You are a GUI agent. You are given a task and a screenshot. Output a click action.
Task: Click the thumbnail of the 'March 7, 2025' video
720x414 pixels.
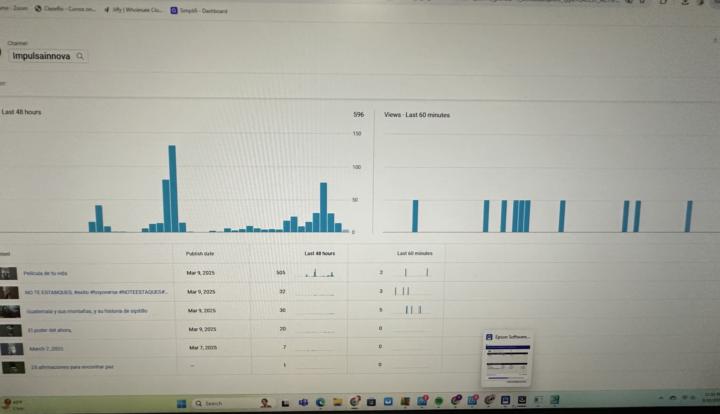(12, 349)
